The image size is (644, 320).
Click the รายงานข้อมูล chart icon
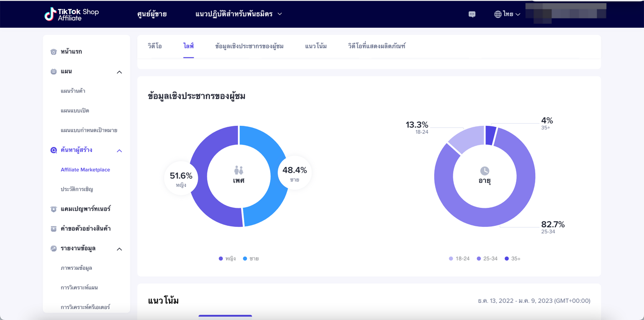coord(54,249)
